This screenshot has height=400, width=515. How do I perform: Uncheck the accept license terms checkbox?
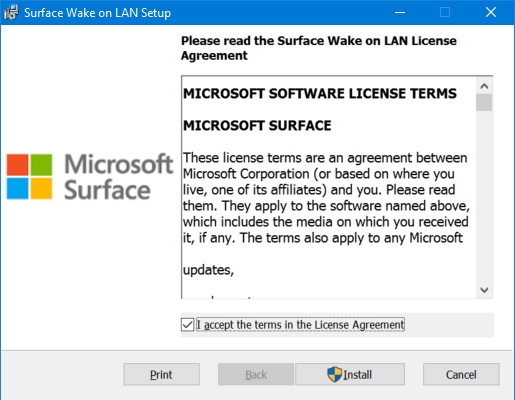click(187, 325)
